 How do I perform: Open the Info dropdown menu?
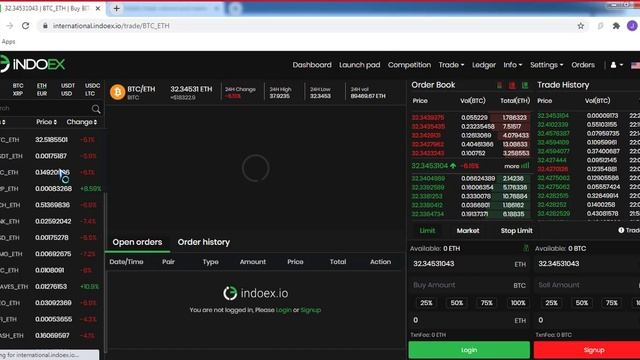click(512, 65)
